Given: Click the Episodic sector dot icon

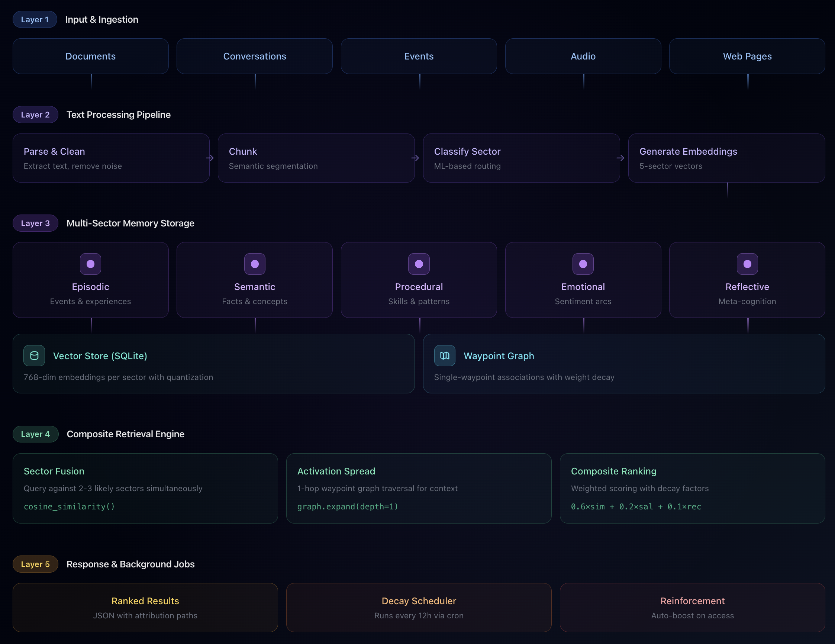Looking at the screenshot, I should tap(91, 264).
